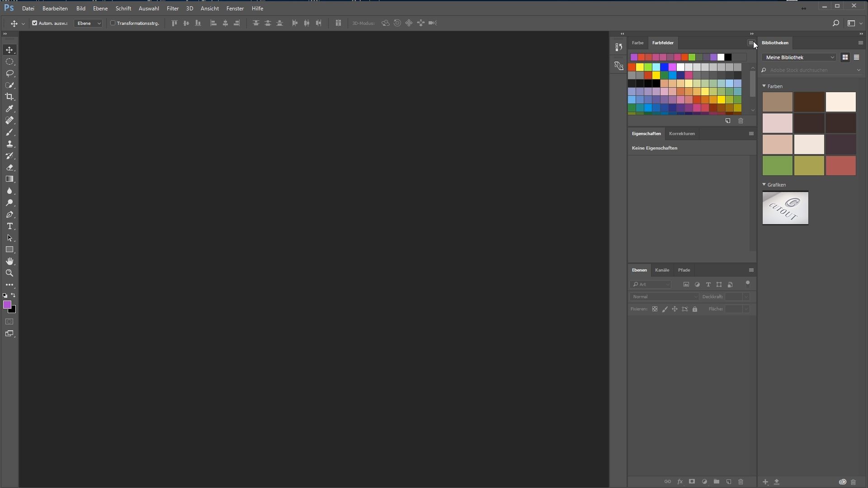Change the screen mode
The image size is (868, 488).
coord(9,334)
